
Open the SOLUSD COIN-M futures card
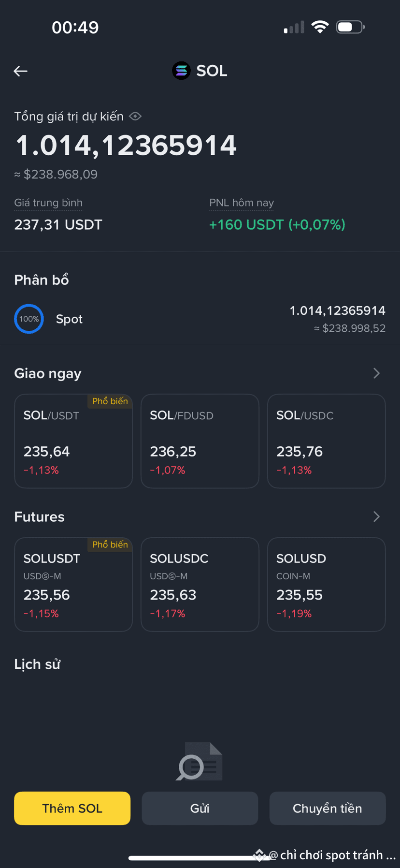point(327,584)
